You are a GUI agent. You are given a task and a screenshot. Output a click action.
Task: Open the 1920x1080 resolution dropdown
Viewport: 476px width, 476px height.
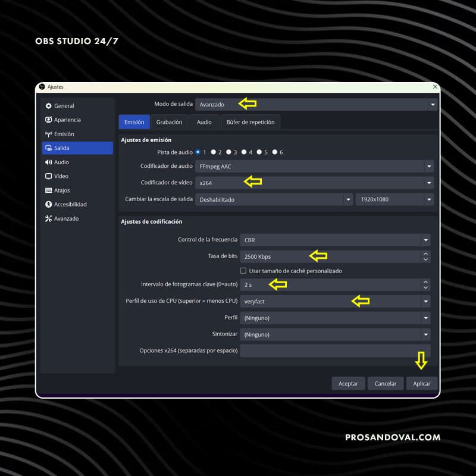[394, 199]
